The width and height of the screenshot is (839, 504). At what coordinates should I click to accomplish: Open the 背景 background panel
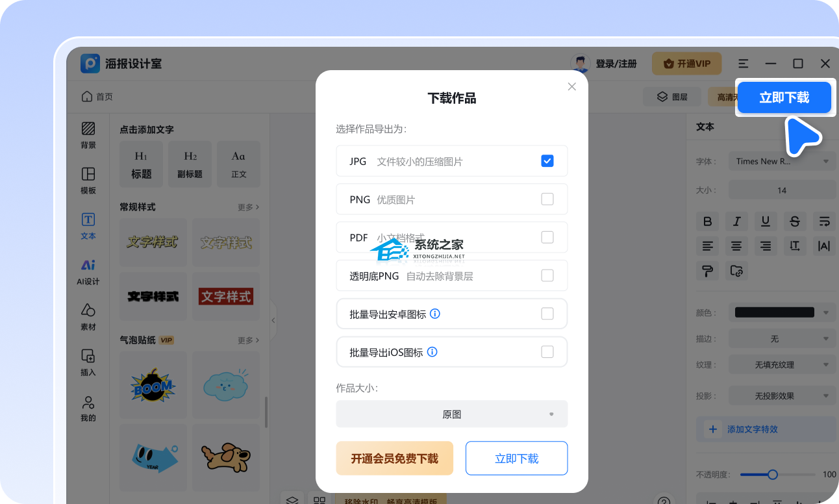88,135
